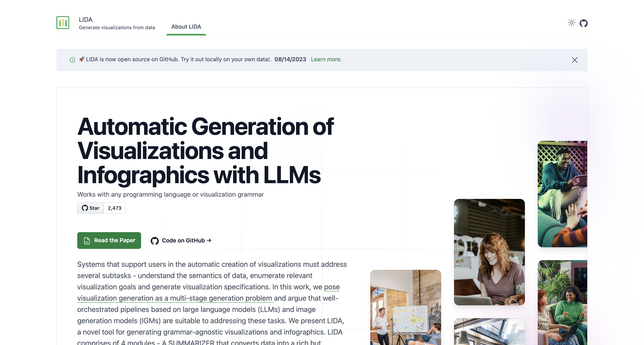644x345 pixels.
Task: Open the 2,473 star count
Action: (115, 208)
